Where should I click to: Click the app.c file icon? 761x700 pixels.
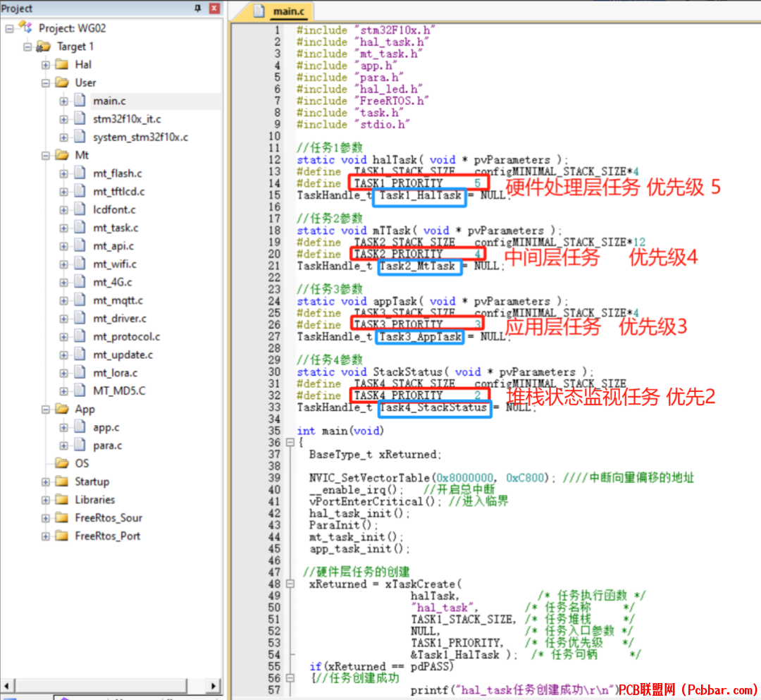click(x=80, y=427)
